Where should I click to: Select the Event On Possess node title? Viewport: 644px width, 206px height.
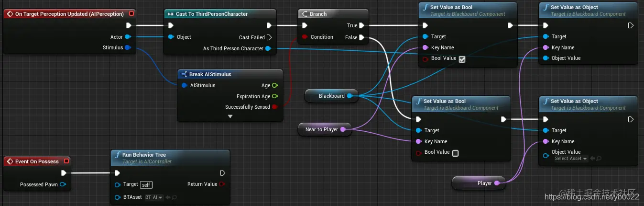click(x=37, y=161)
